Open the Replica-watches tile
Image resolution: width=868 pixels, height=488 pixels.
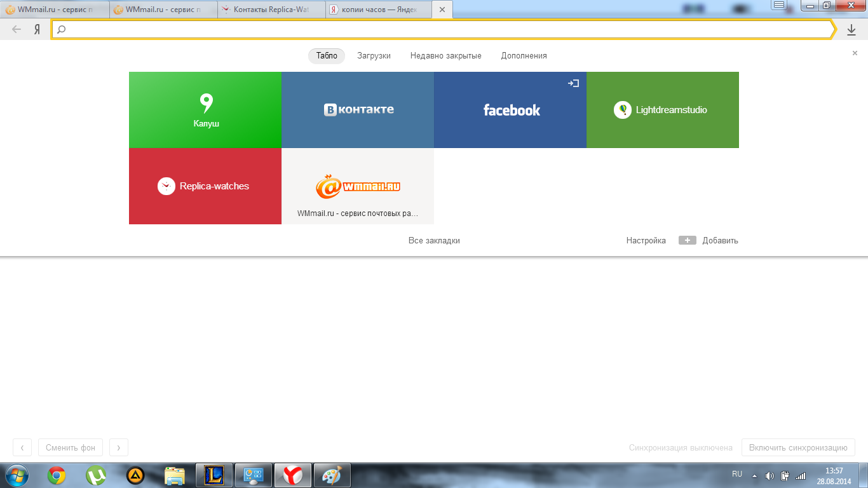tap(205, 186)
